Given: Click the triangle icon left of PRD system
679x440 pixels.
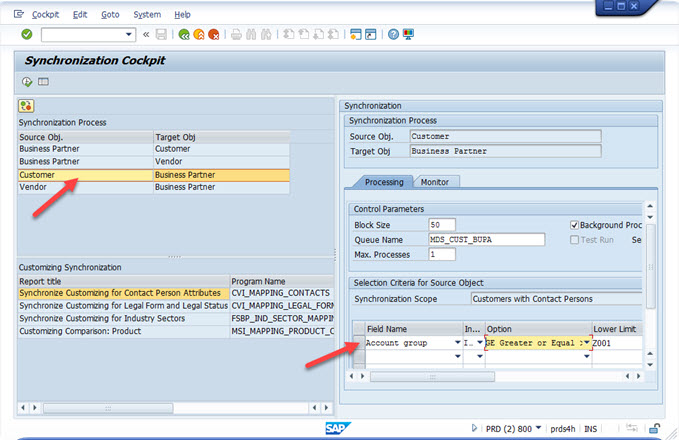Looking at the screenshot, I should 474,428.
